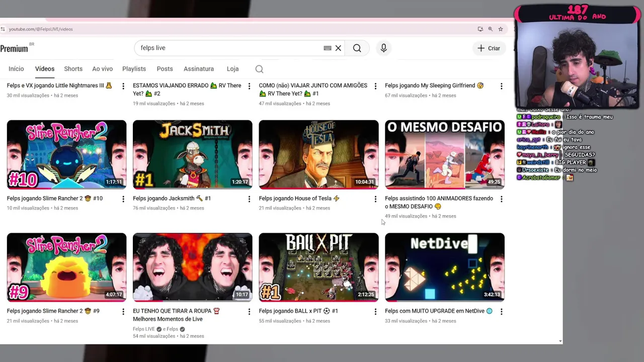Click the install app icon in the address bar

tap(480, 29)
